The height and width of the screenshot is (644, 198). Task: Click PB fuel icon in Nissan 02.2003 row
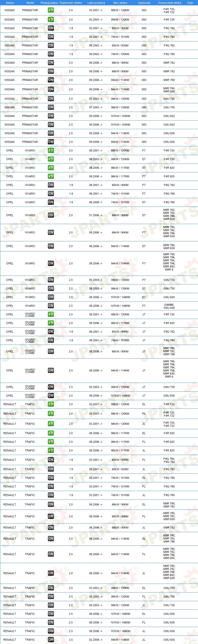[x=51, y=20]
